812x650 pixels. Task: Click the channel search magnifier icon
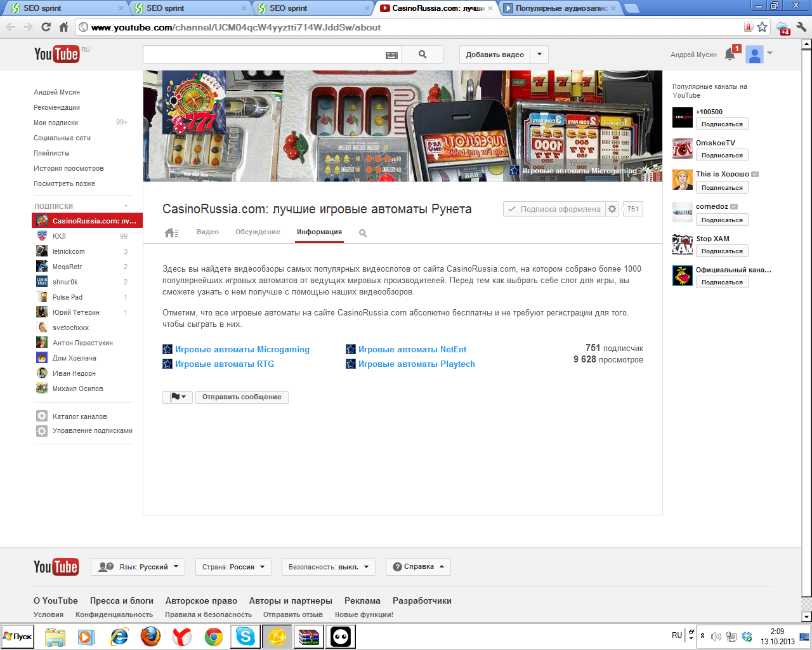pyautogui.click(x=363, y=233)
